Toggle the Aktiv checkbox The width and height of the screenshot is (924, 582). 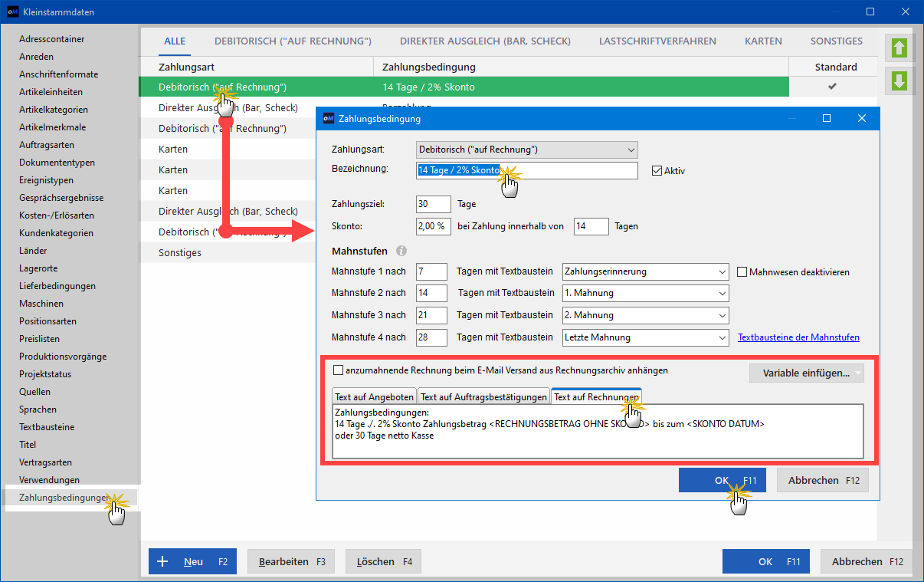[657, 171]
